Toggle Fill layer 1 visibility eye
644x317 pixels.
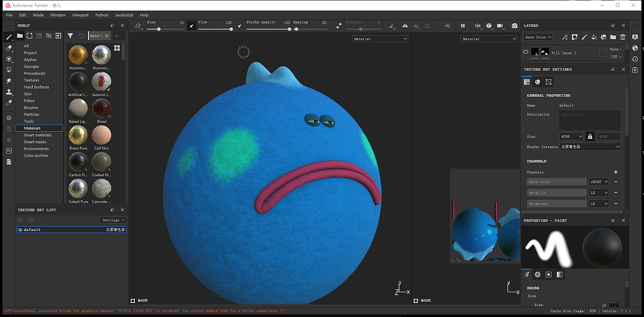(526, 52)
